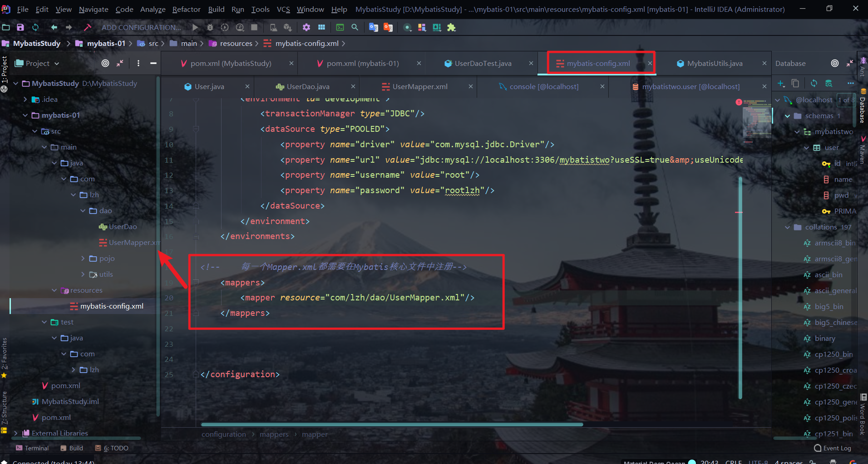Show more Database panel actions

pyautogui.click(x=850, y=83)
